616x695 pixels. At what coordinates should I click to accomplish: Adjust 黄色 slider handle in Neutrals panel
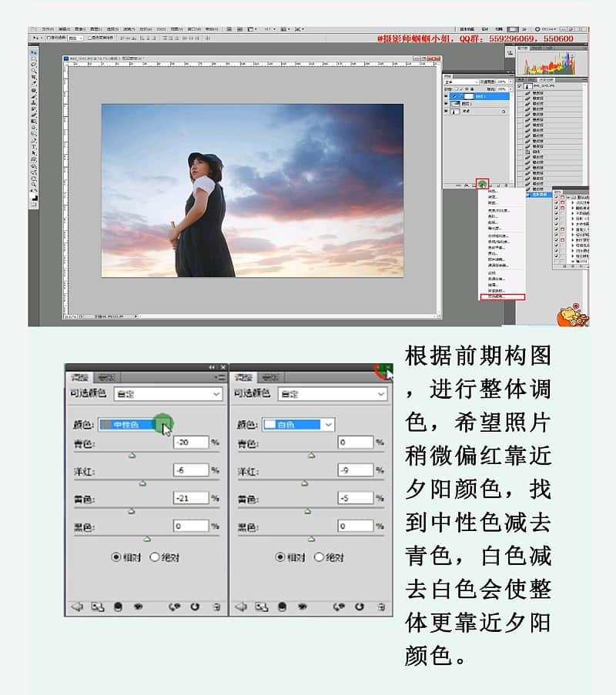click(x=131, y=511)
